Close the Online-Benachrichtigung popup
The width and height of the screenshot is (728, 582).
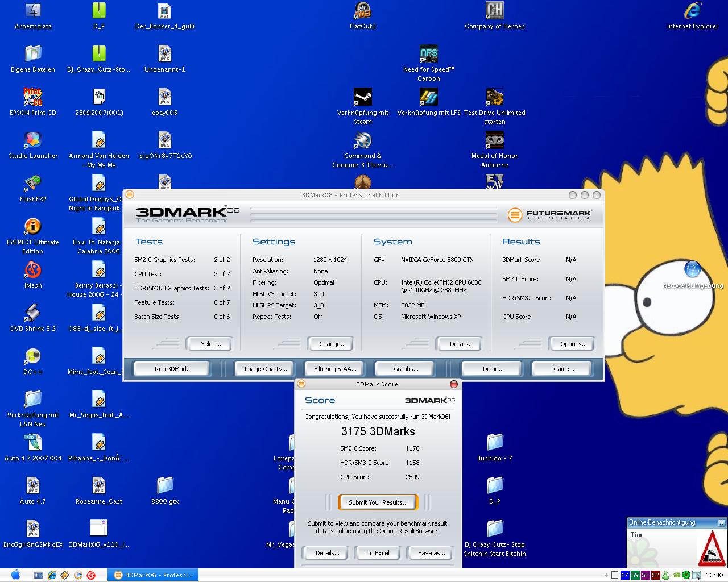721,523
